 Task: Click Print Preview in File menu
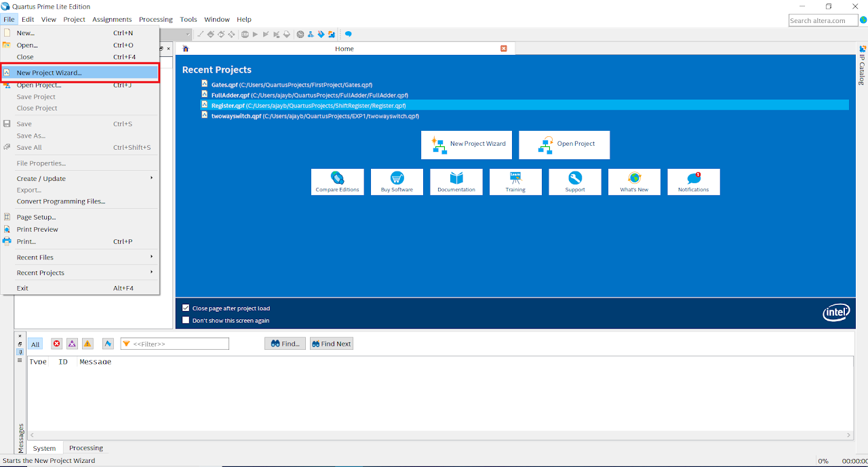coord(37,229)
